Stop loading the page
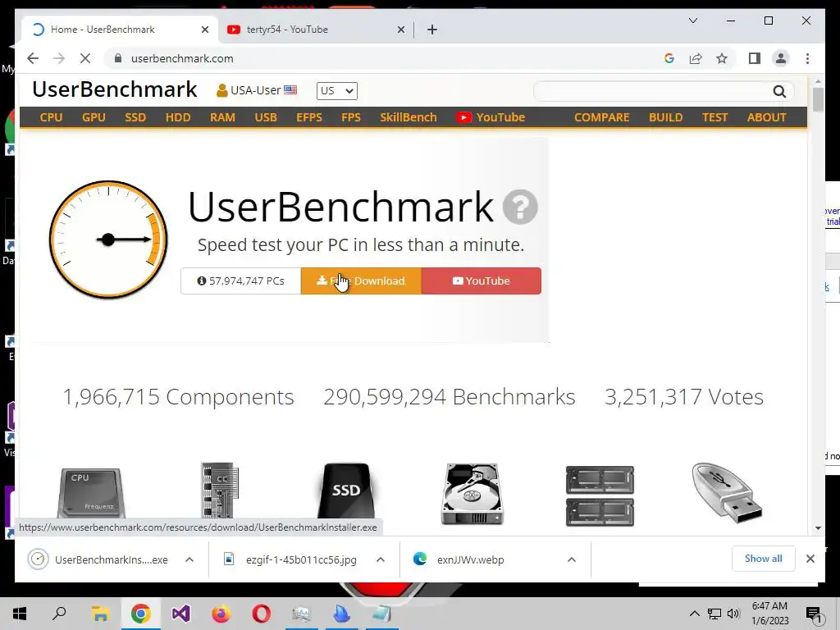 (x=84, y=58)
